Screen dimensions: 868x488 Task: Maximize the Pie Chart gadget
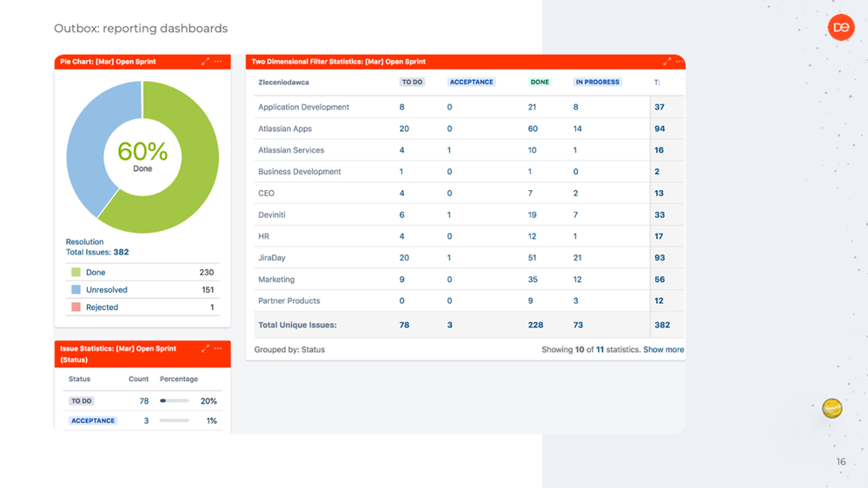(205, 62)
